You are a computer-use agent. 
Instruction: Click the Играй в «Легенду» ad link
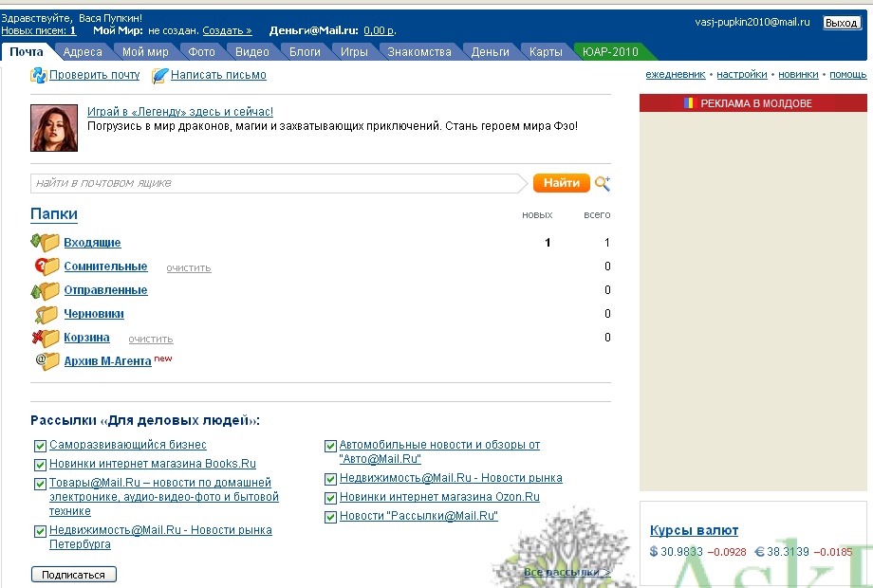click(180, 111)
